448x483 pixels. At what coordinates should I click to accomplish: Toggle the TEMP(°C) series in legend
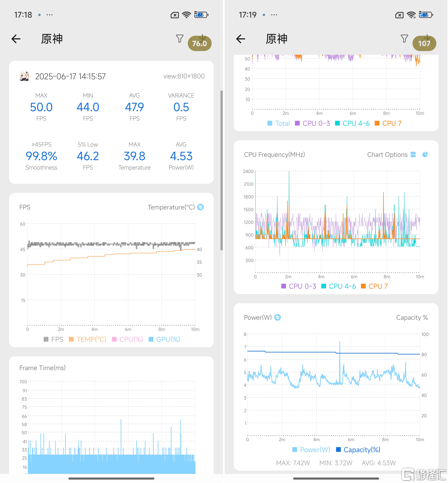coord(88,339)
